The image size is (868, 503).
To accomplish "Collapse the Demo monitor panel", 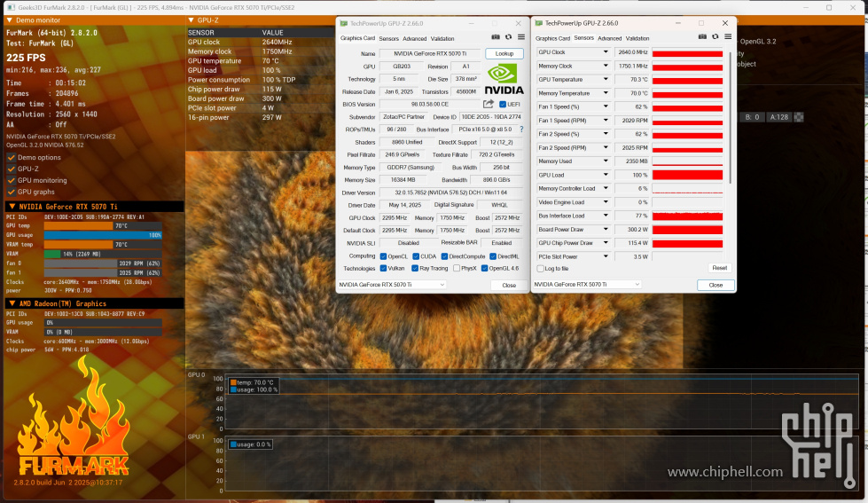I will (10, 20).
